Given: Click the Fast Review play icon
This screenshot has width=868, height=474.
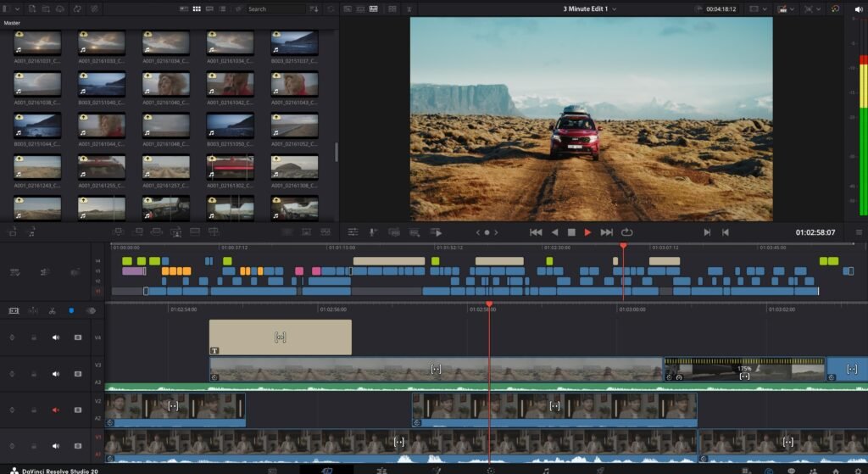Looking at the screenshot, I should point(437,232).
